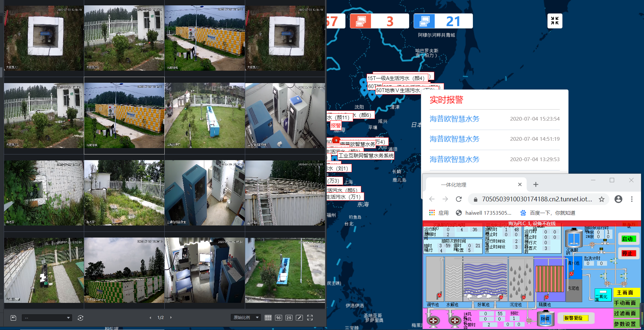Click the save view icon in video toolbar
This screenshot has height=330, width=644.
tap(13, 318)
